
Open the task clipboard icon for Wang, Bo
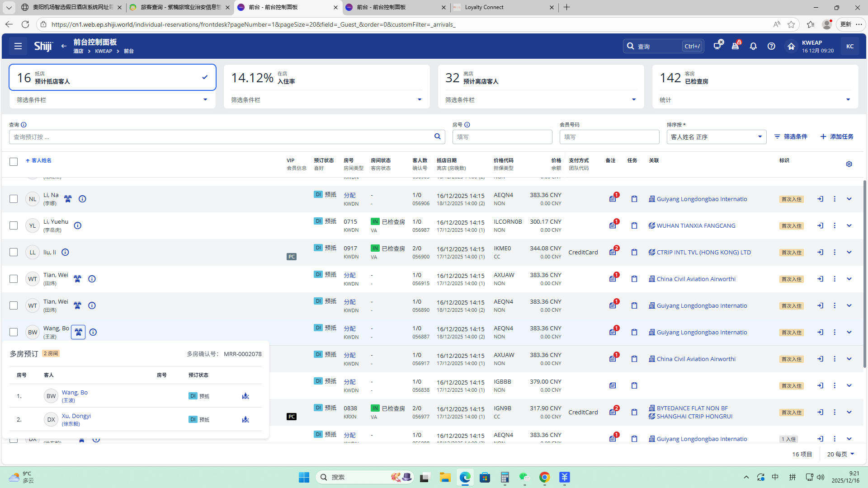tap(634, 332)
